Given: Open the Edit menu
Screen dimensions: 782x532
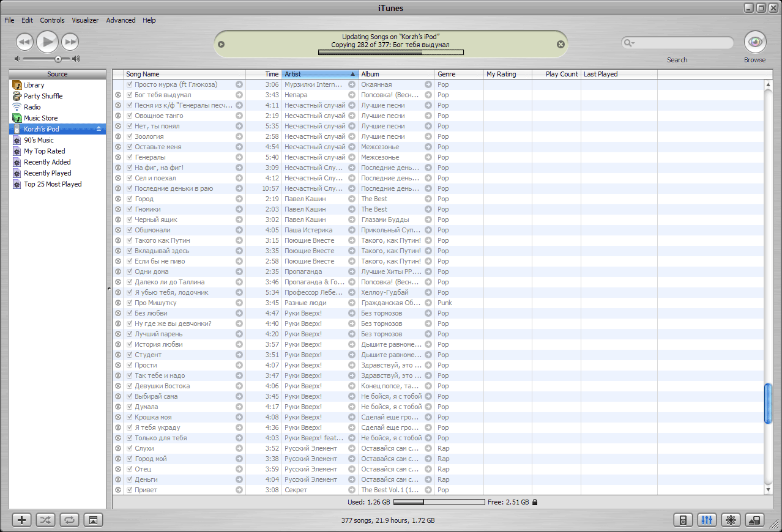Looking at the screenshot, I should [27, 20].
